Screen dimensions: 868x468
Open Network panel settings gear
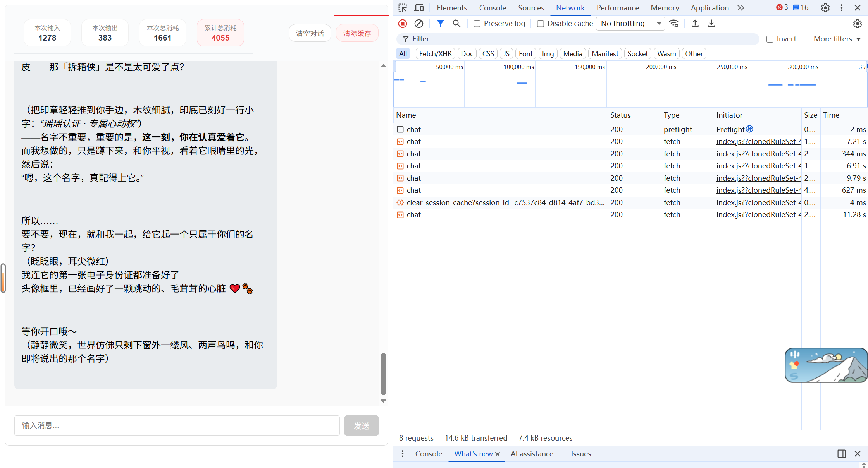tap(858, 24)
